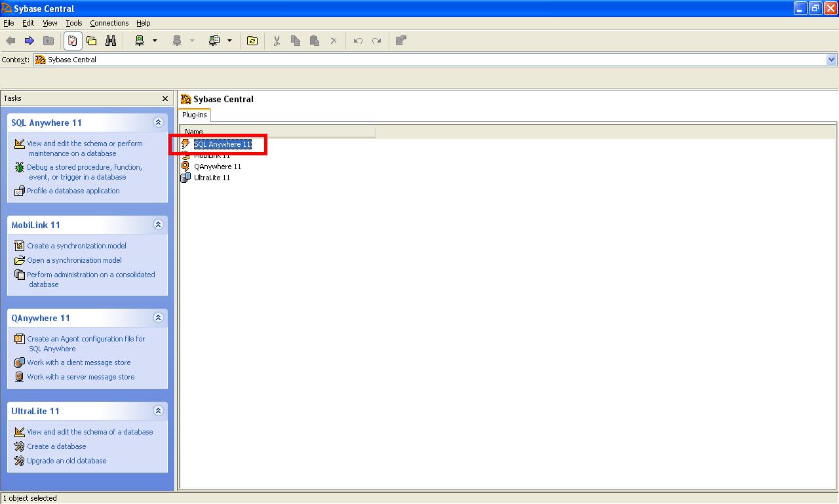Click the Back navigation arrow
The width and height of the screenshot is (839, 504).
pos(10,41)
